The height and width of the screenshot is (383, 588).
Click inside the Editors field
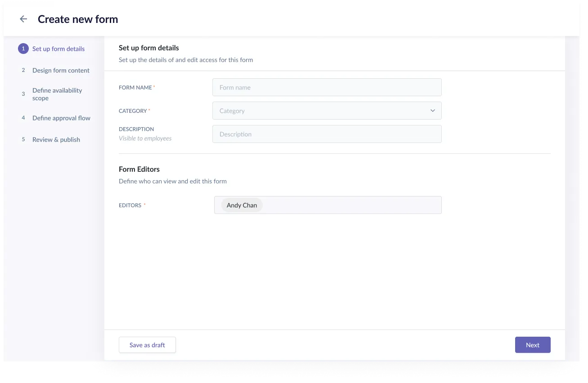tap(328, 205)
